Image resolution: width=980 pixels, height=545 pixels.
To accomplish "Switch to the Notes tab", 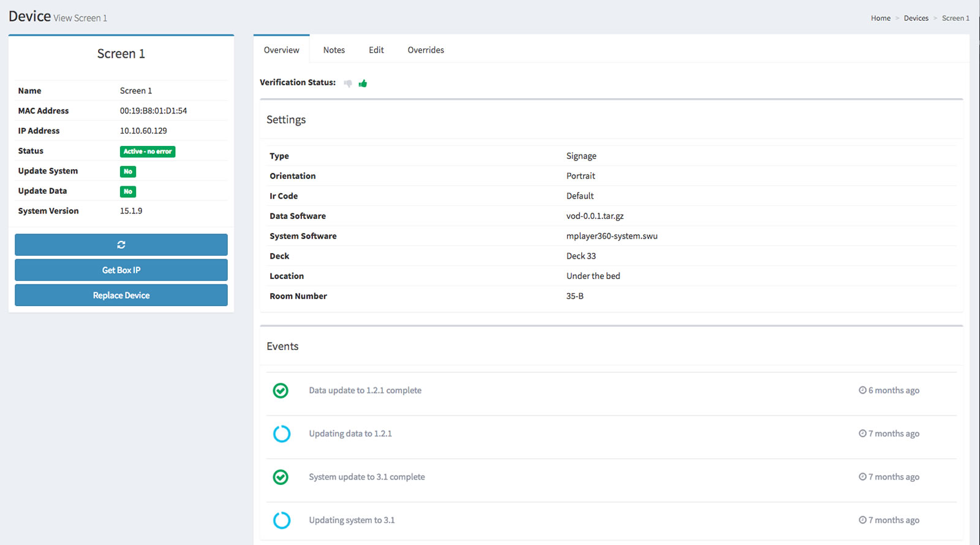I will [x=334, y=50].
